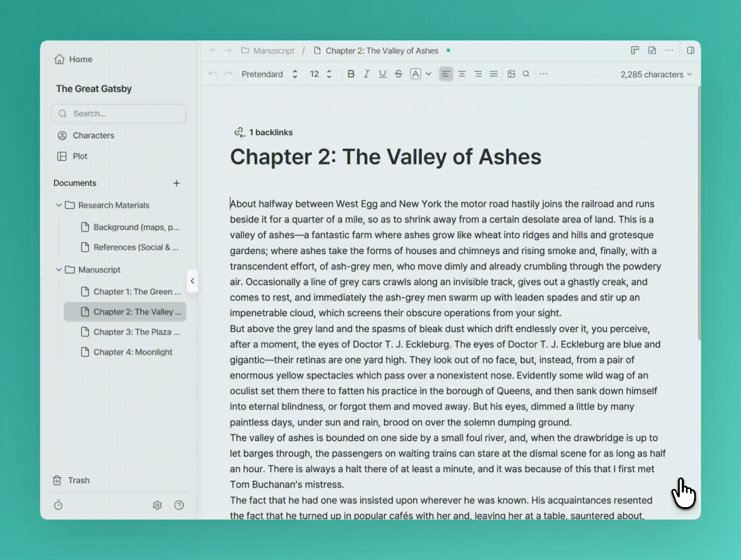Focus the Search... input field
Screen dimensions: 741x560
click(x=119, y=114)
